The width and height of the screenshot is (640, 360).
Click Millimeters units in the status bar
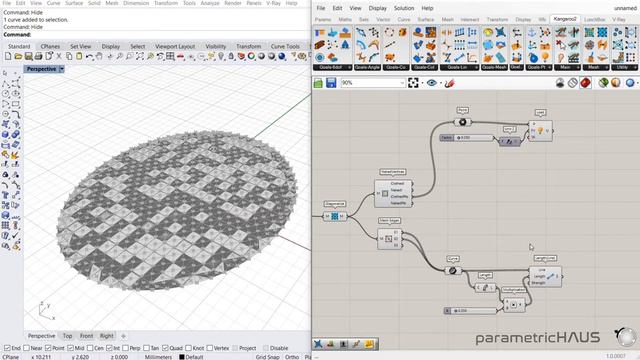pyautogui.click(x=158, y=357)
